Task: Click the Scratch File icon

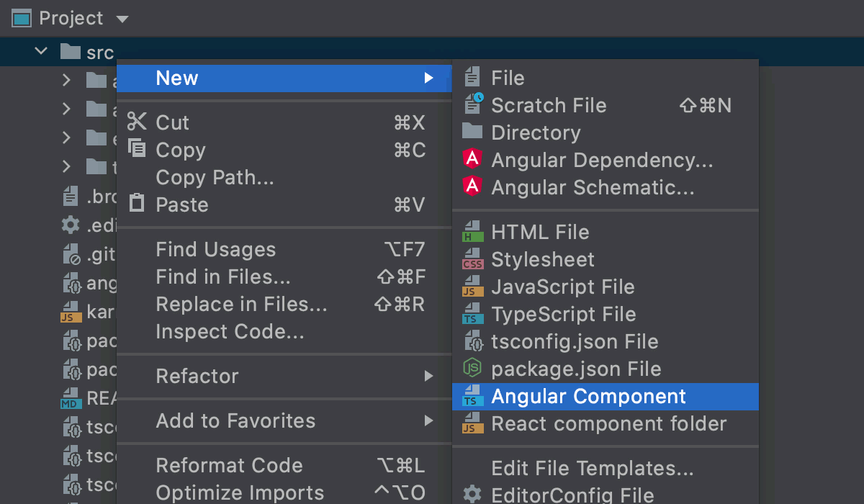Action: pyautogui.click(x=473, y=105)
